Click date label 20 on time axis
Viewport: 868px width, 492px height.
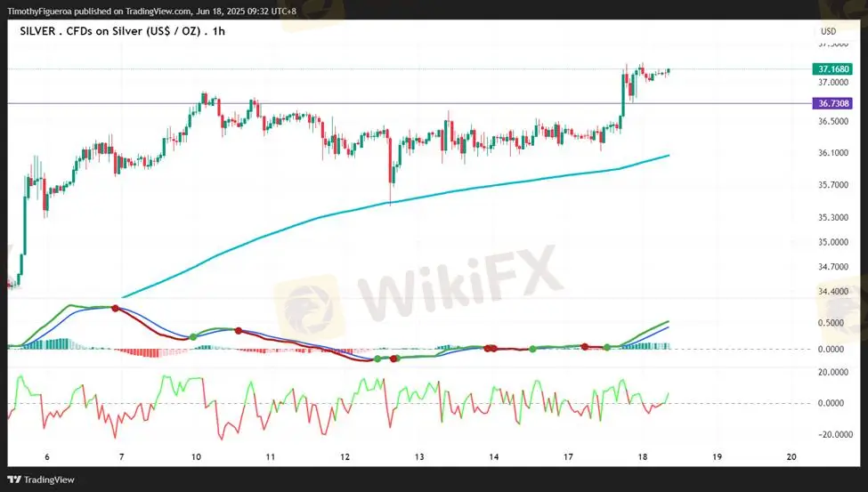[791, 457]
